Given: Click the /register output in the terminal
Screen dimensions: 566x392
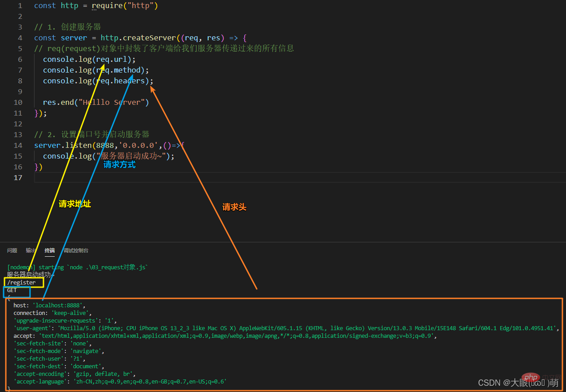Looking at the screenshot, I should tap(22, 283).
